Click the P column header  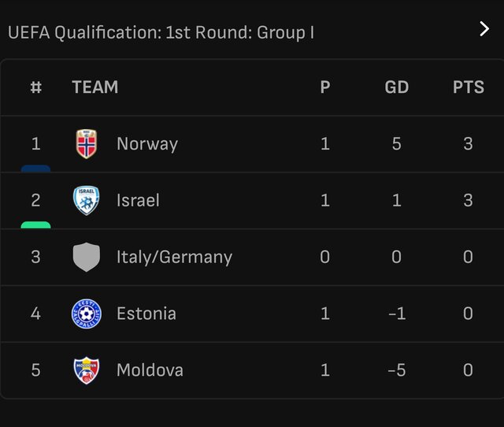tap(325, 87)
